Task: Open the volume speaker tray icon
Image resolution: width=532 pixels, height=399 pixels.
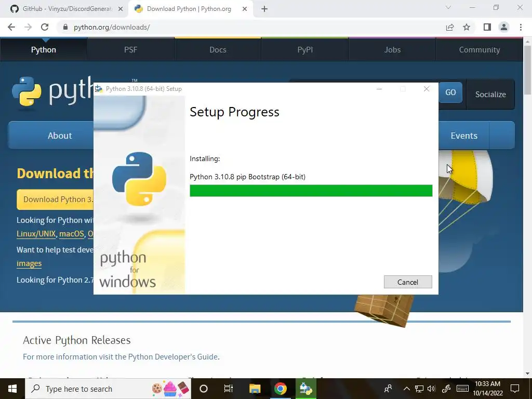Action: coord(431,389)
